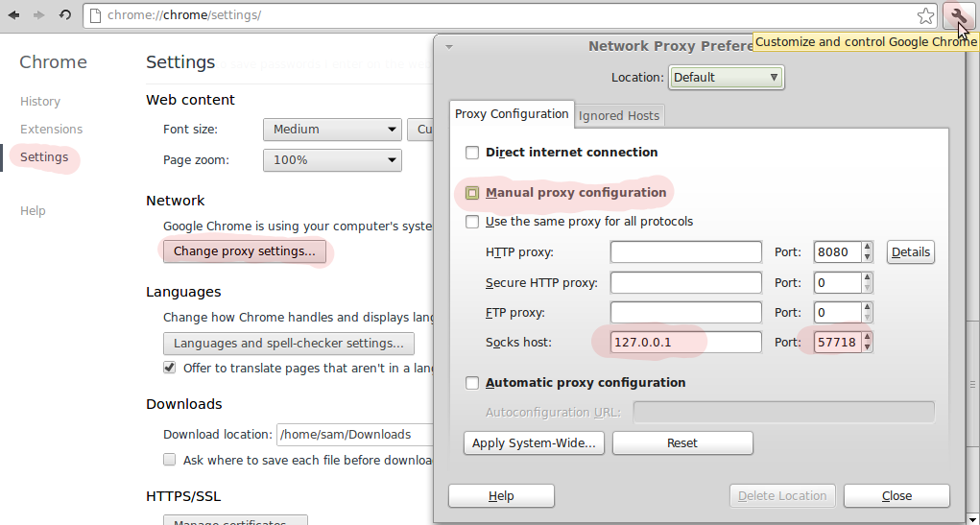The image size is (980, 525).
Task: Click the Secure HTTP proxy port stepper
Action: (x=867, y=282)
